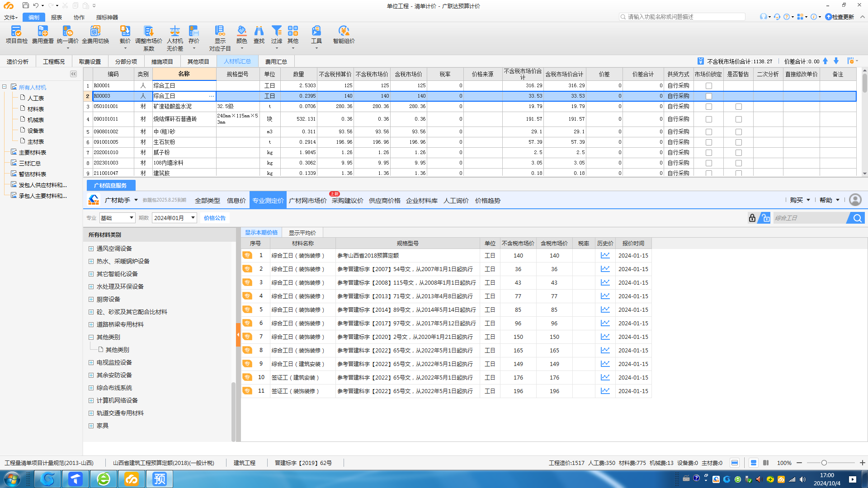This screenshot has height=488, width=868.
Task: Click the lock icon next to search box
Action: tap(752, 218)
